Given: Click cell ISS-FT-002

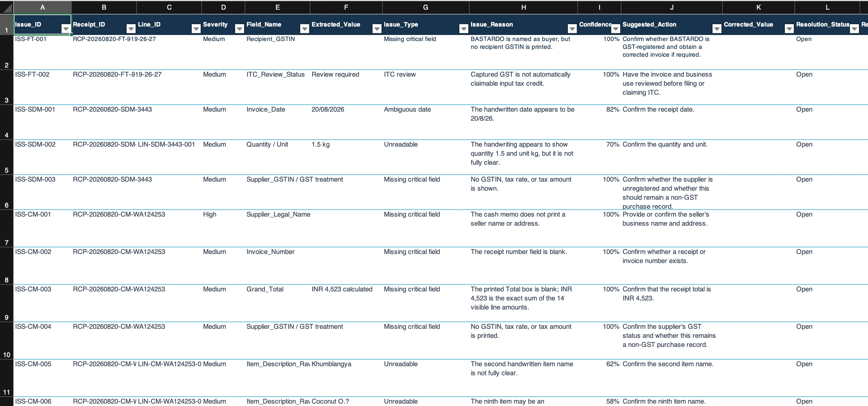Looking at the screenshot, I should click(x=42, y=87).
